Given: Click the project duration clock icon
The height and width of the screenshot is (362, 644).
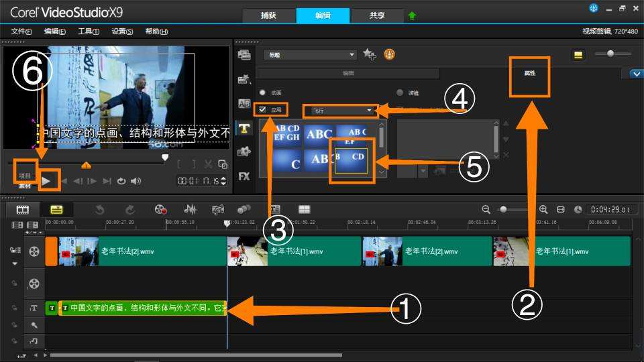Looking at the screenshot, I should click(578, 210).
